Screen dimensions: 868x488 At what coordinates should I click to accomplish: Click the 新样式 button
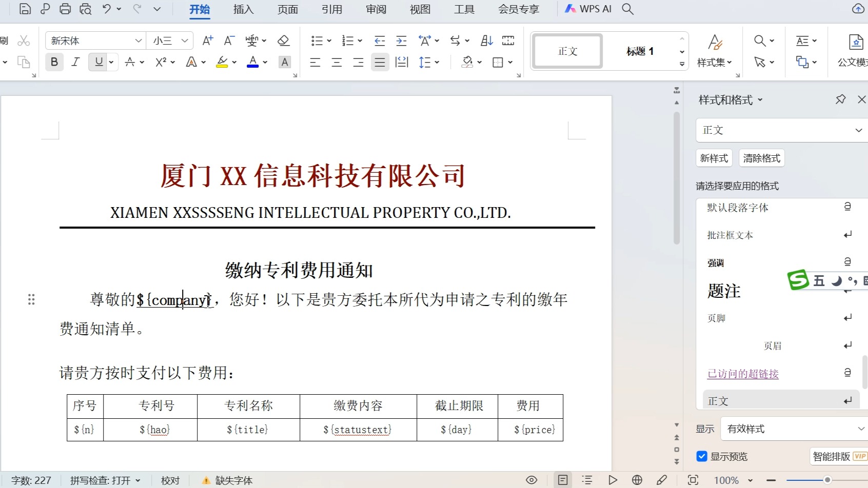coord(714,158)
